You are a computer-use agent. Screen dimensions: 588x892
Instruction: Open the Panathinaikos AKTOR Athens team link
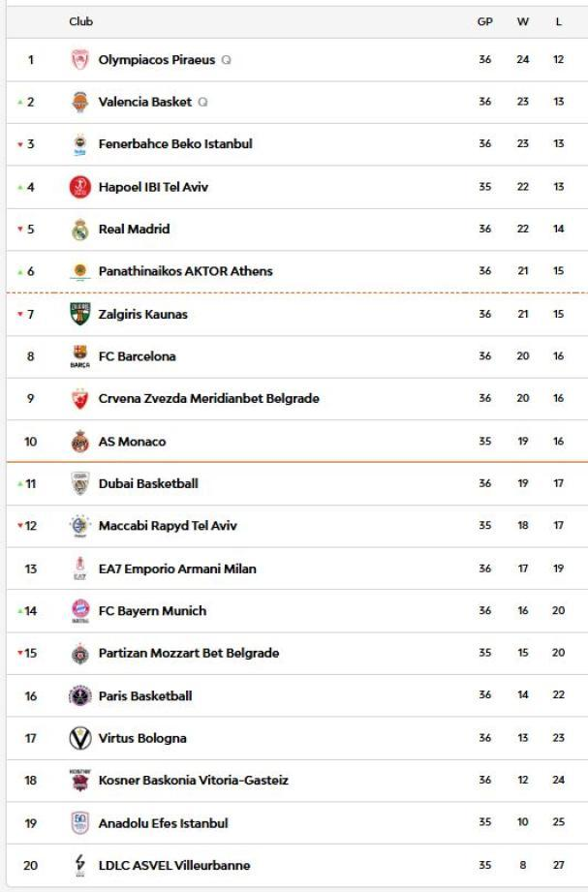click(x=185, y=271)
